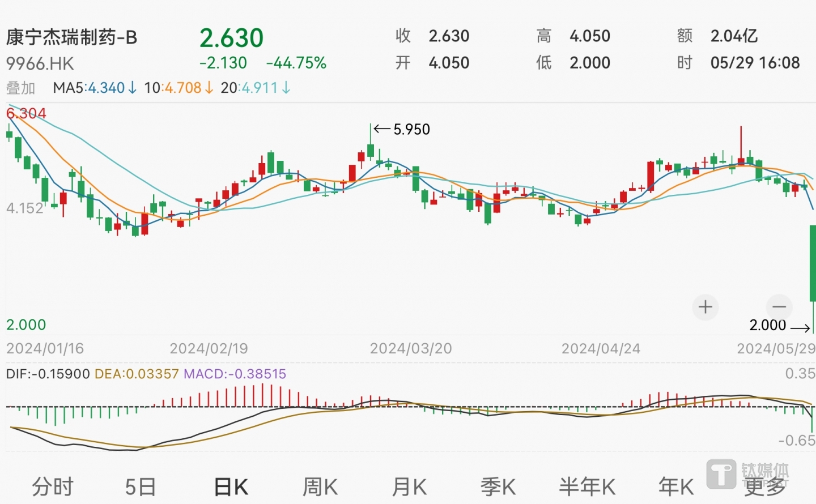Select the 年K yearly chart tab

coord(676,486)
